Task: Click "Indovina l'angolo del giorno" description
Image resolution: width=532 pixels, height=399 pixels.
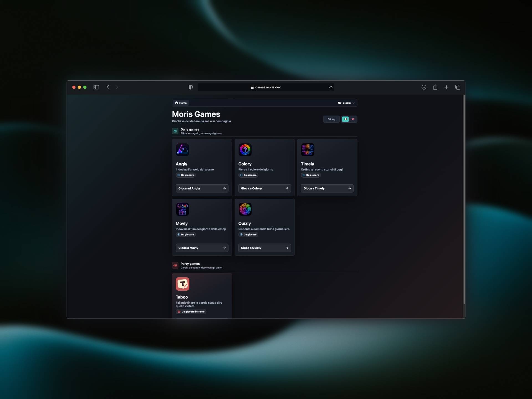Action: click(x=195, y=170)
